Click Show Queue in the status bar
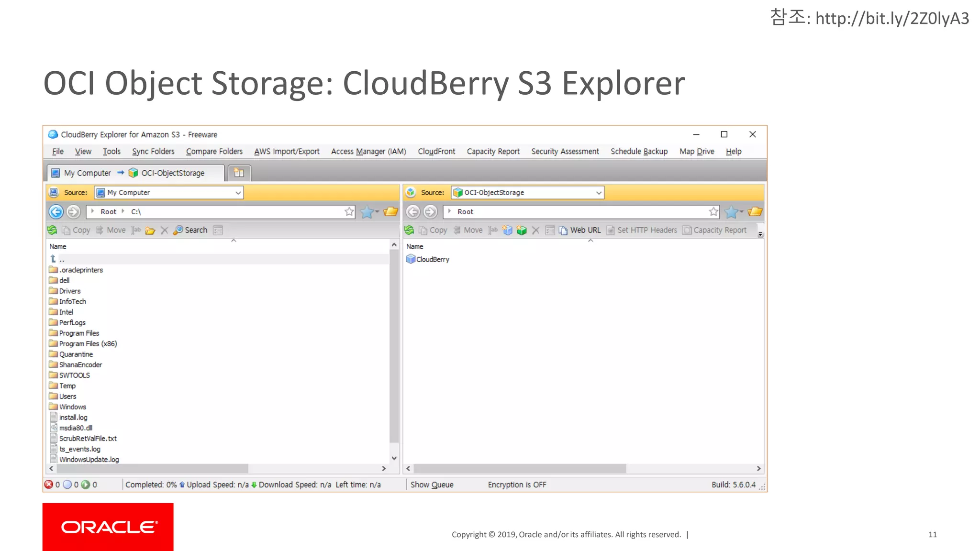The image size is (980, 551). 432,485
